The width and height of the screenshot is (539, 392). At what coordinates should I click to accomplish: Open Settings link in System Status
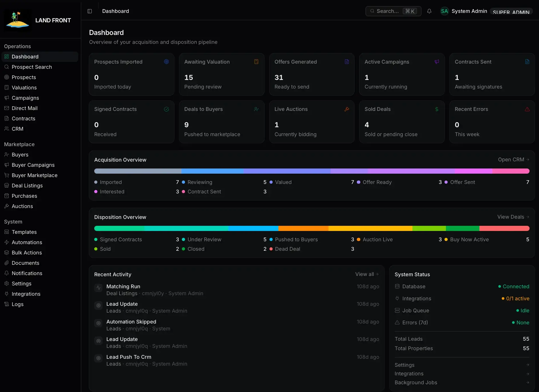click(462, 365)
